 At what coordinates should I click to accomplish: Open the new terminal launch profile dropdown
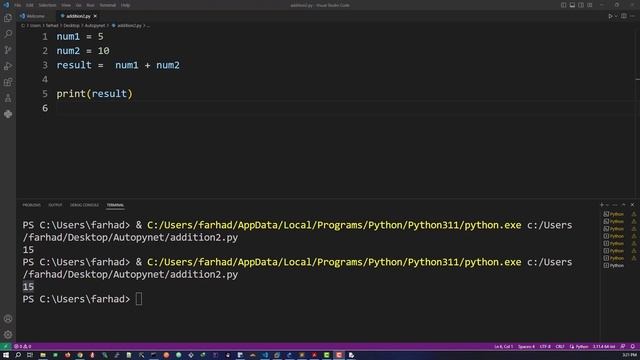[607, 204]
